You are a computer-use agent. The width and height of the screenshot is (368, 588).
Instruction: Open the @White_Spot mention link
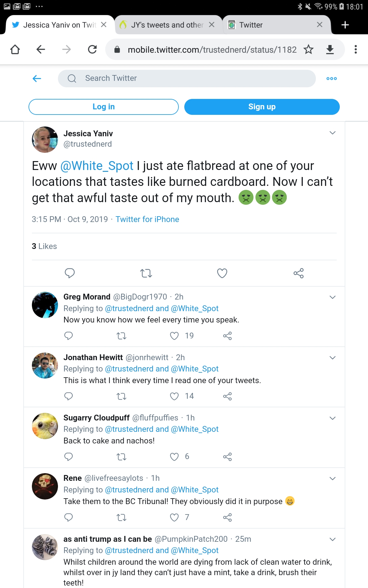97,166
